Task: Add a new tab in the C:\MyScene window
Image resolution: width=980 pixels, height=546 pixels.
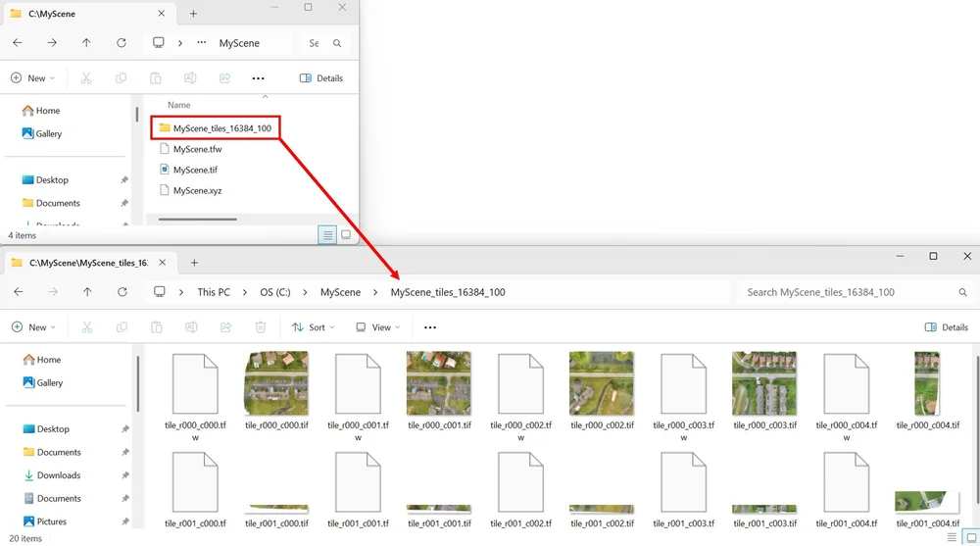Action: click(x=193, y=14)
